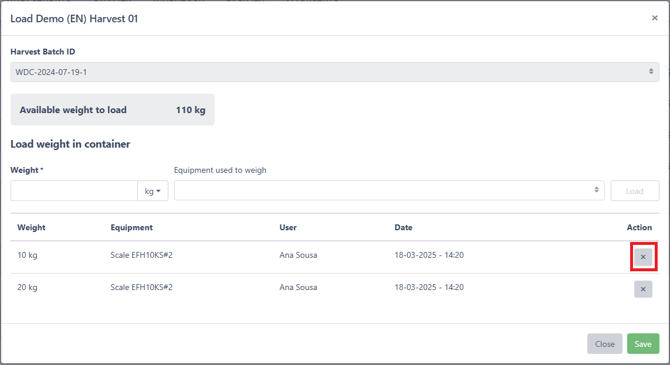The image size is (670, 365).
Task: Click the Weight column header
Action: (x=31, y=227)
